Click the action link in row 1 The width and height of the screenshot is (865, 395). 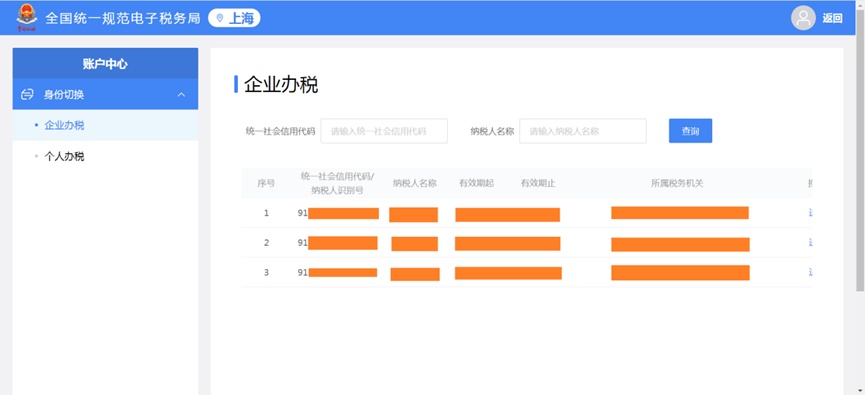[810, 213]
